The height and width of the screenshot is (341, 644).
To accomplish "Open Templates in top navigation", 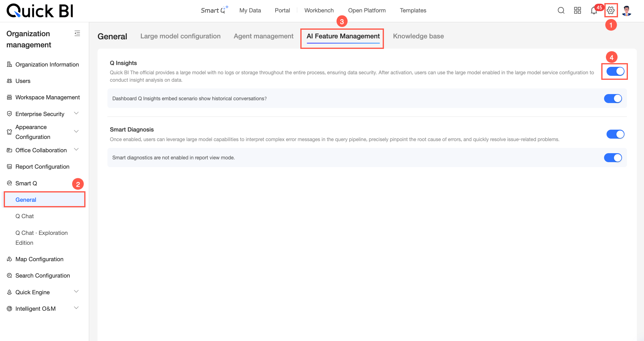I will (413, 11).
